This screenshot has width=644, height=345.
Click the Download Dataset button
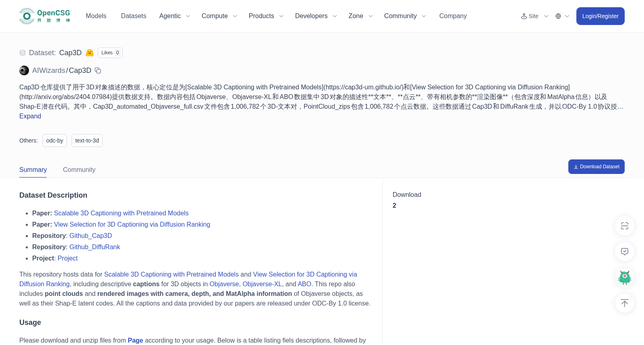pos(597,167)
